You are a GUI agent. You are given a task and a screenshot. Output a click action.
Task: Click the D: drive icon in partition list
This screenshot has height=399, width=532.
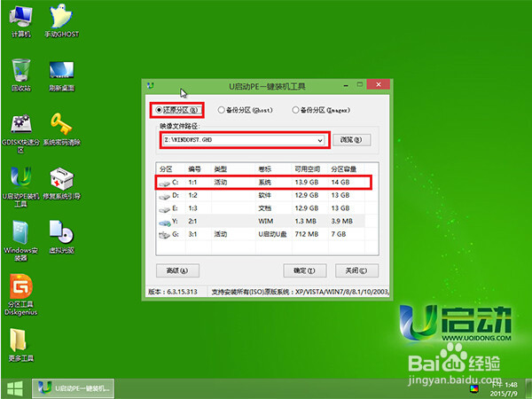coord(164,196)
